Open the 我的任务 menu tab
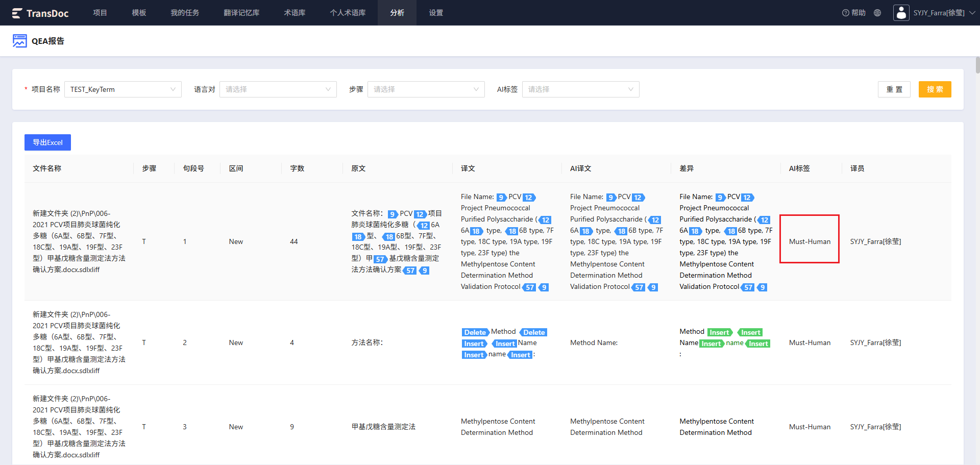The image size is (980, 465). [x=185, y=13]
